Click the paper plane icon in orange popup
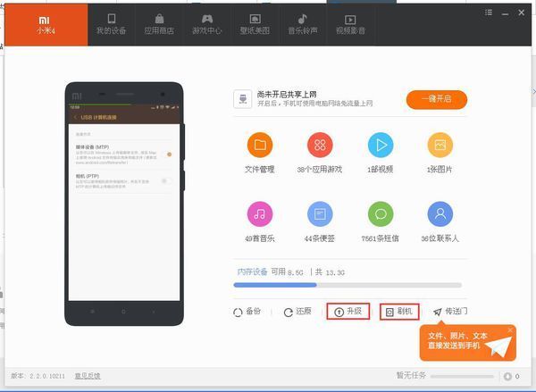 (498, 346)
